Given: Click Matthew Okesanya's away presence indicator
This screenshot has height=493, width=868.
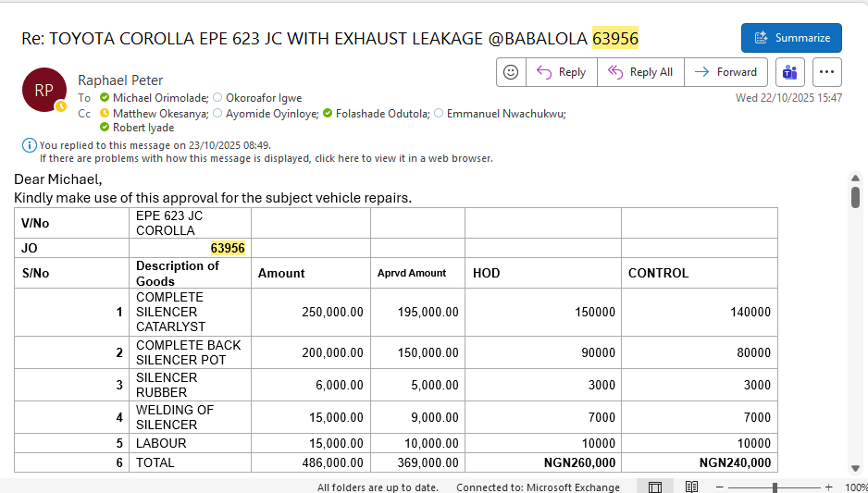Looking at the screenshot, I should click(x=105, y=114).
